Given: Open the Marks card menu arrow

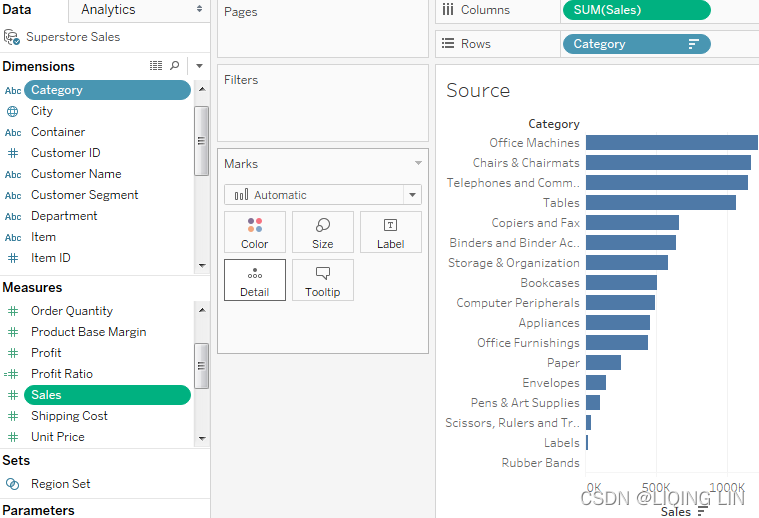Looking at the screenshot, I should click(x=418, y=163).
